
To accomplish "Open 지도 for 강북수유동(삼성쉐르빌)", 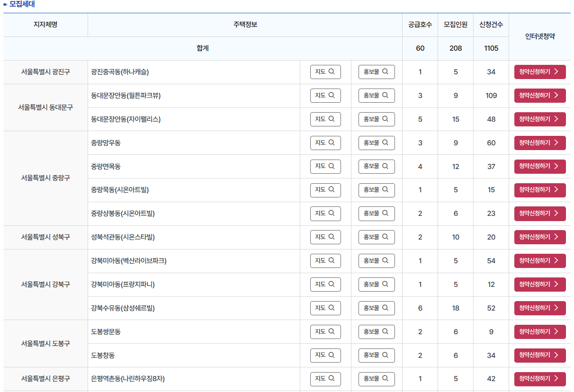I will pyautogui.click(x=325, y=308).
